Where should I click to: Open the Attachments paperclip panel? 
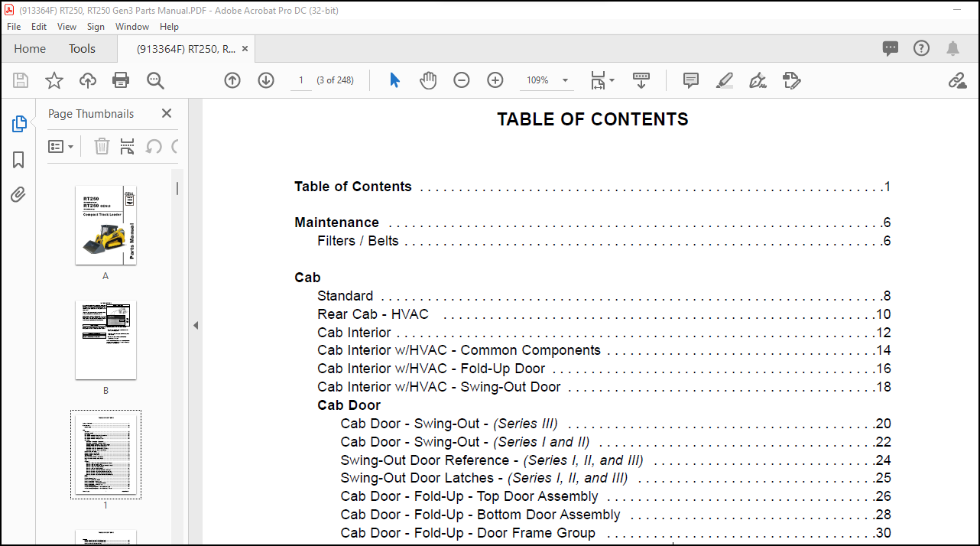pyautogui.click(x=19, y=195)
